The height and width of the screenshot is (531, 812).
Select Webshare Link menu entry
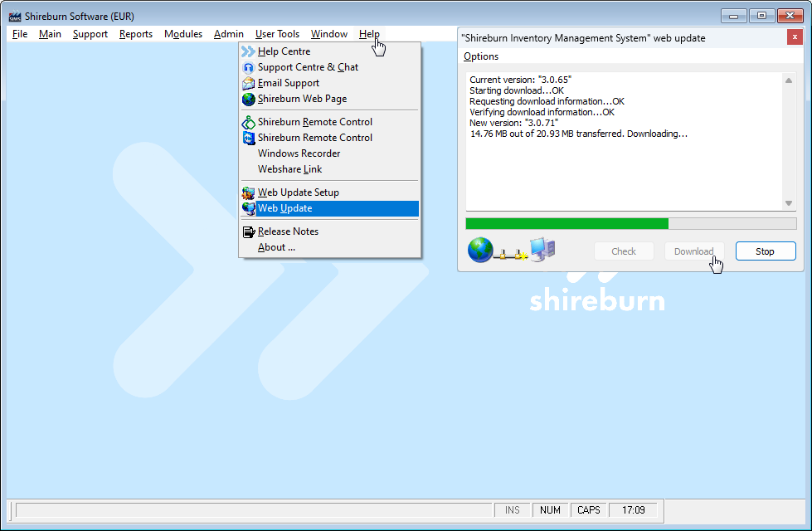tap(330, 169)
